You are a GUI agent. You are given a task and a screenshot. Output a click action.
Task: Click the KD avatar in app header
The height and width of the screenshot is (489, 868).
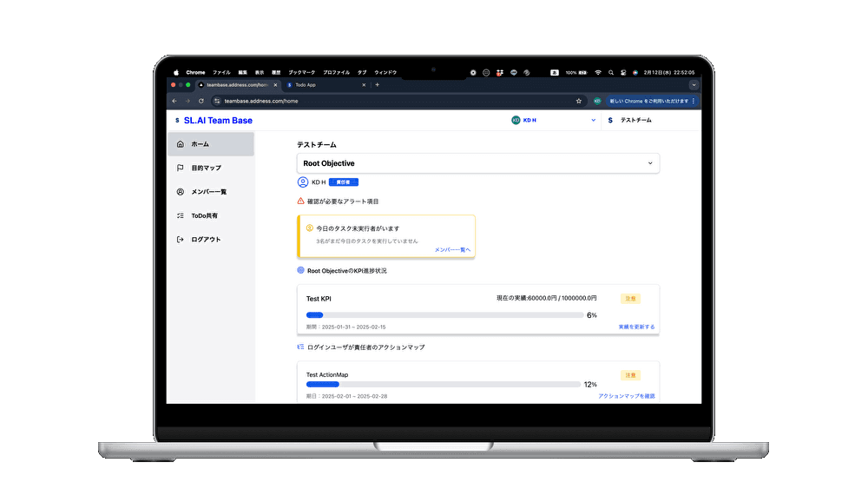(516, 120)
